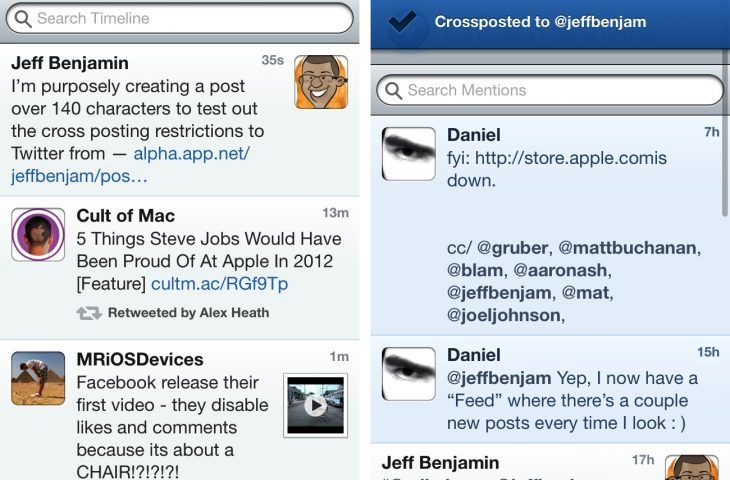The width and height of the screenshot is (730, 480).
Task: Tap the Crossposted to @jeffbenjam banner
Action: 550,24
